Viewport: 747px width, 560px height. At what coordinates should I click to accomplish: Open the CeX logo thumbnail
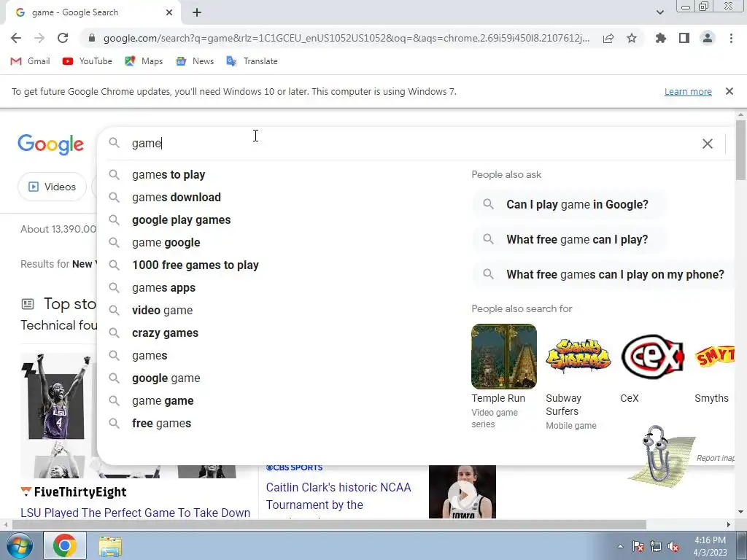(652, 357)
